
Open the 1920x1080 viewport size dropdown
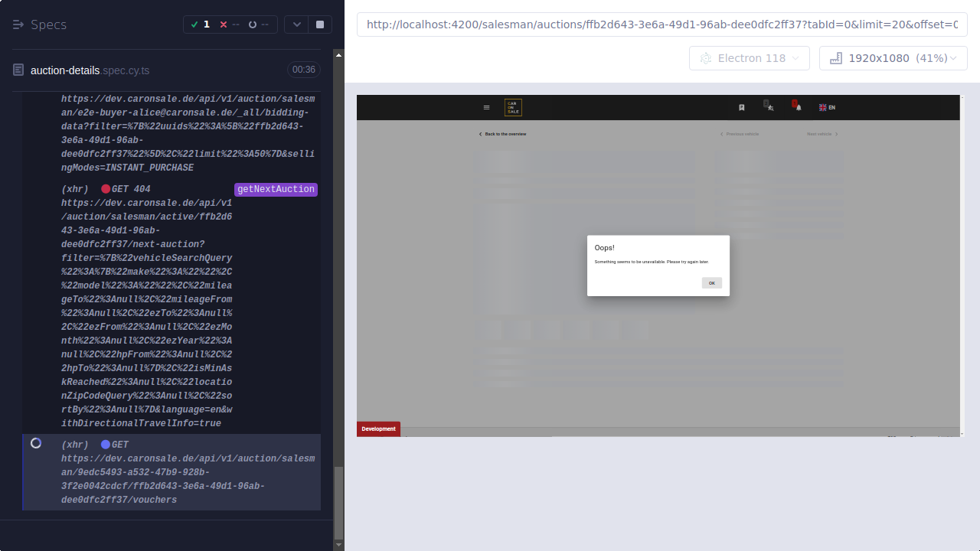pyautogui.click(x=893, y=58)
